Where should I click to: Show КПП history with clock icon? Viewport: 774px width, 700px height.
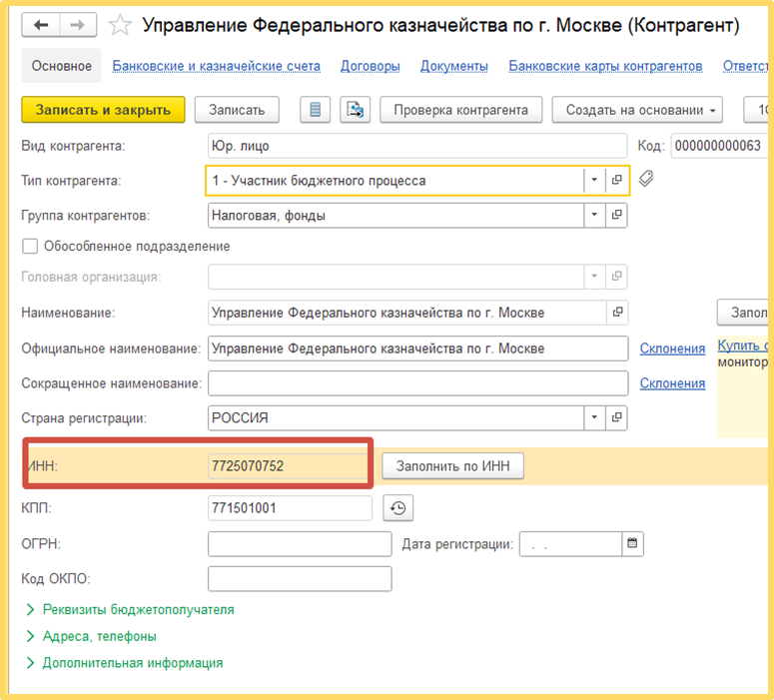[x=397, y=508]
